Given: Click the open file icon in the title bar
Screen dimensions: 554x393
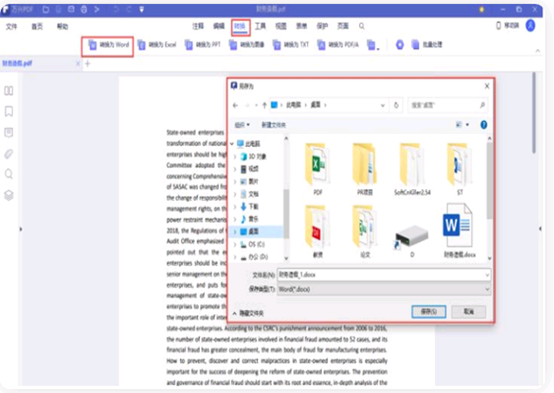Looking at the screenshot, I should tap(46, 10).
